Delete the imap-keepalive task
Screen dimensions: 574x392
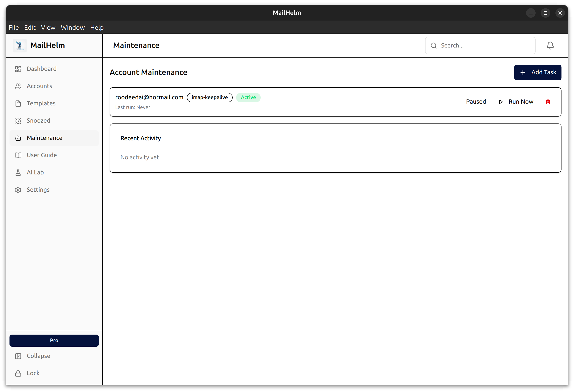548,102
